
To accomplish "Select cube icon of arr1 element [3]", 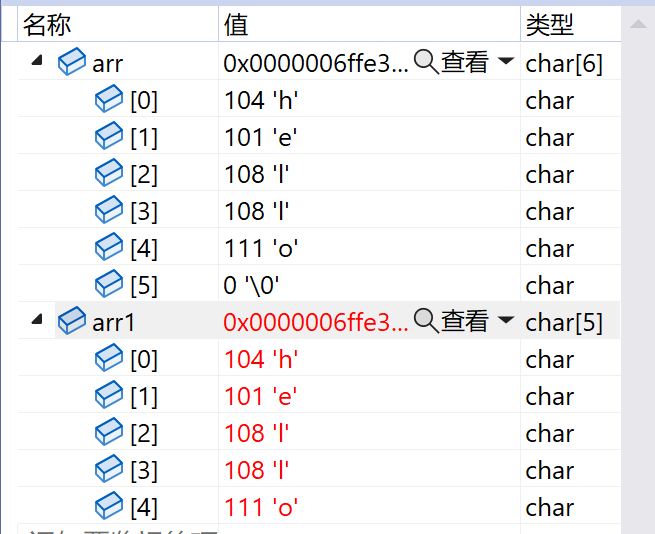I will point(109,469).
